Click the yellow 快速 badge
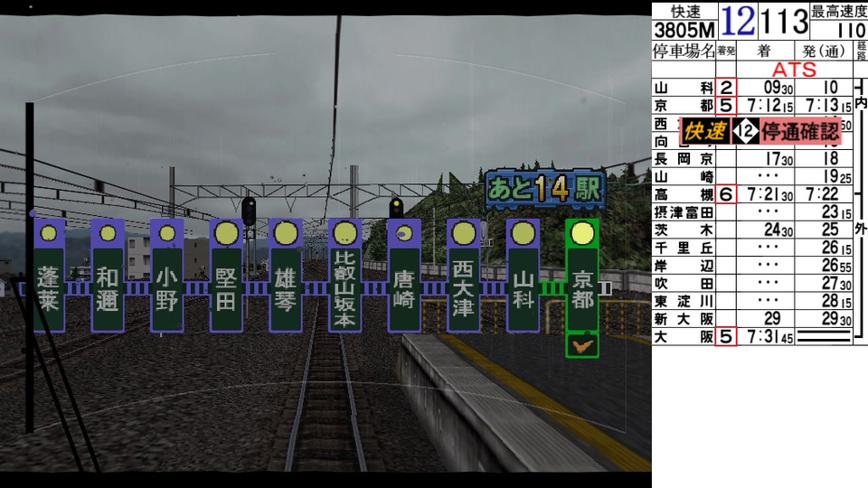The height and width of the screenshot is (488, 868). [704, 132]
